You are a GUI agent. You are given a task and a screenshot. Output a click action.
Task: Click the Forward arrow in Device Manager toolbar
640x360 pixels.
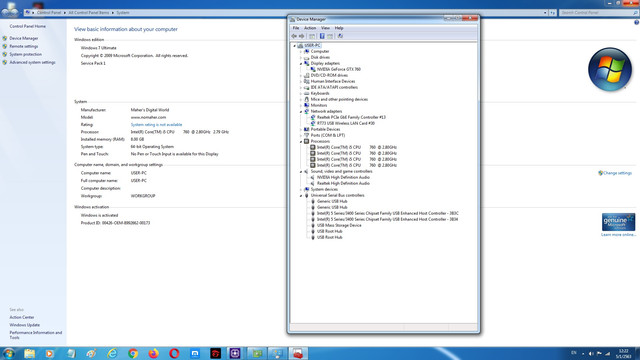point(302,36)
